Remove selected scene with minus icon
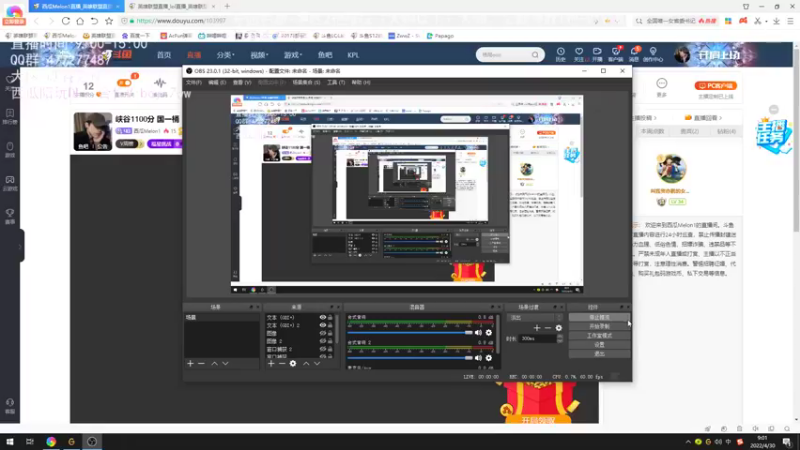This screenshot has width=800, height=450. tap(202, 363)
